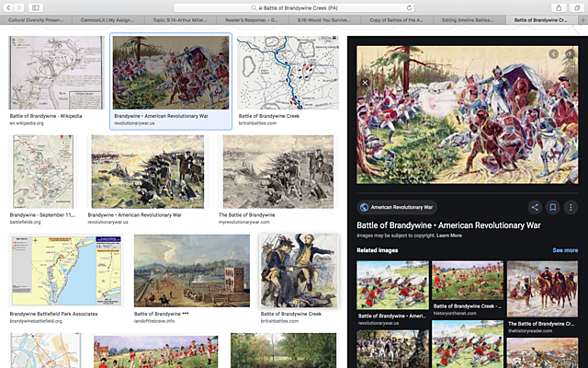This screenshot has width=588, height=368.
Task: Open landofthebrave.info Battle of Brandywine image
Action: (x=192, y=270)
